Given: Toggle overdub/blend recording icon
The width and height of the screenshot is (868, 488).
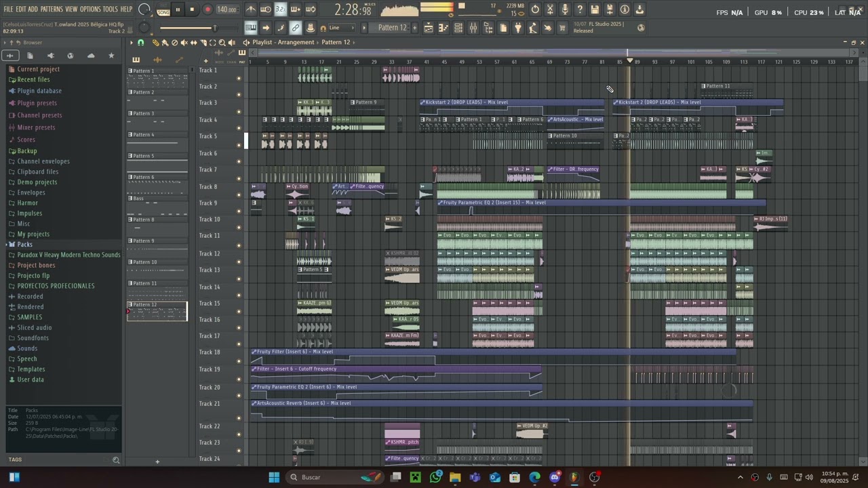Looking at the screenshot, I should tap(296, 9).
